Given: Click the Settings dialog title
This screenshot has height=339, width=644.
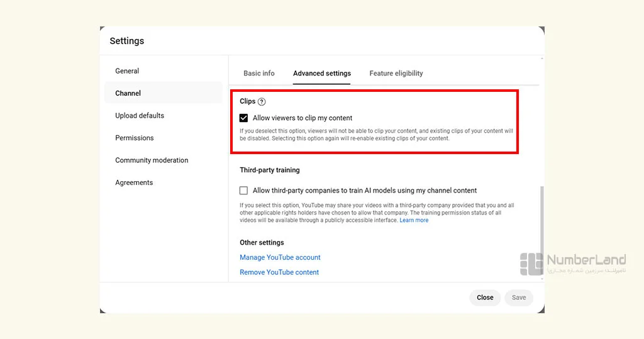Looking at the screenshot, I should [x=127, y=41].
